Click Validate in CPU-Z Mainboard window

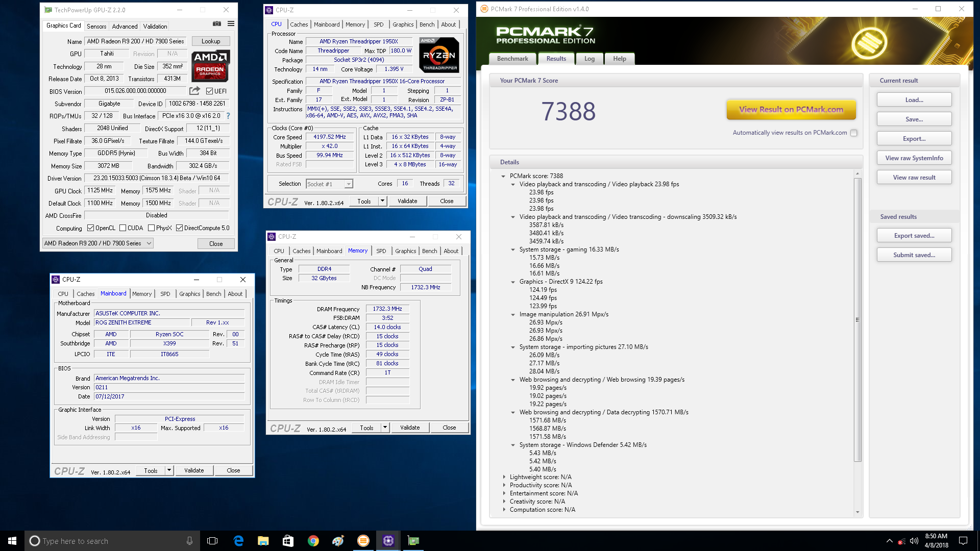pyautogui.click(x=194, y=470)
